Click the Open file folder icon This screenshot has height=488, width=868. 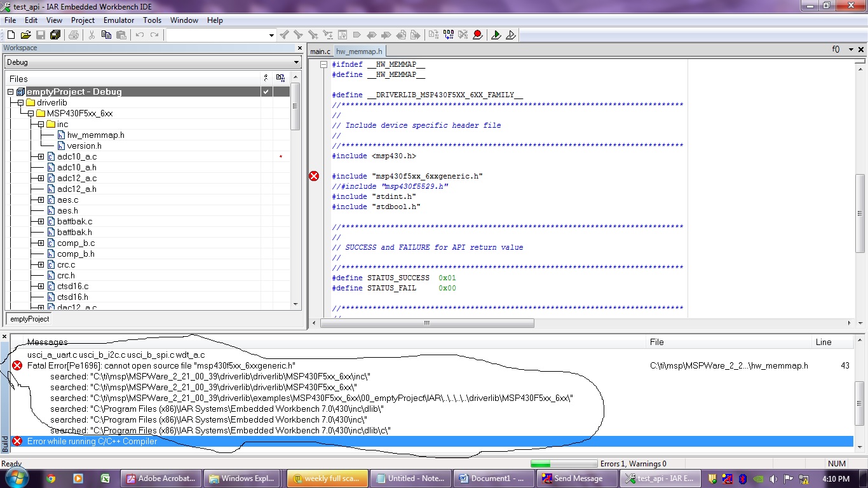tap(25, 35)
